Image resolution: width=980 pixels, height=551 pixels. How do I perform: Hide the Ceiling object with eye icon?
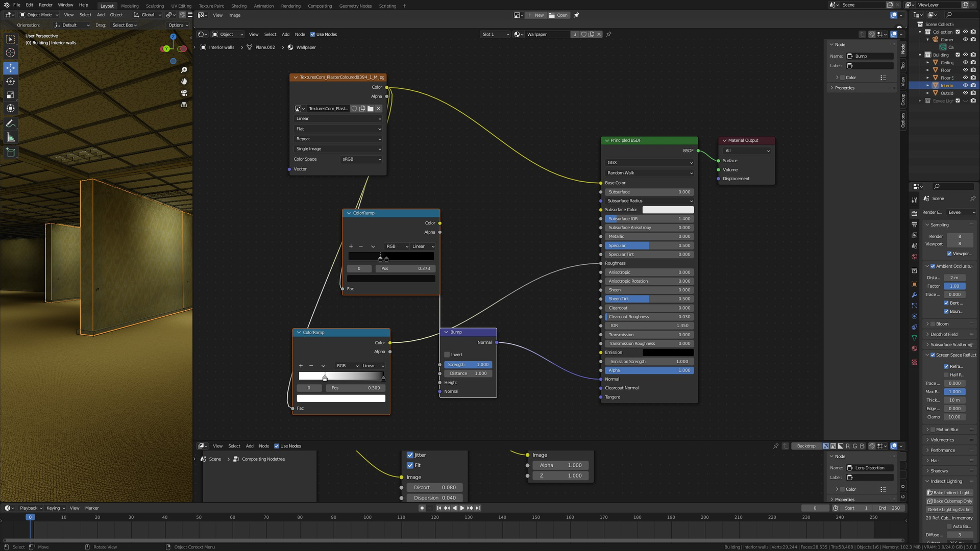click(x=965, y=62)
